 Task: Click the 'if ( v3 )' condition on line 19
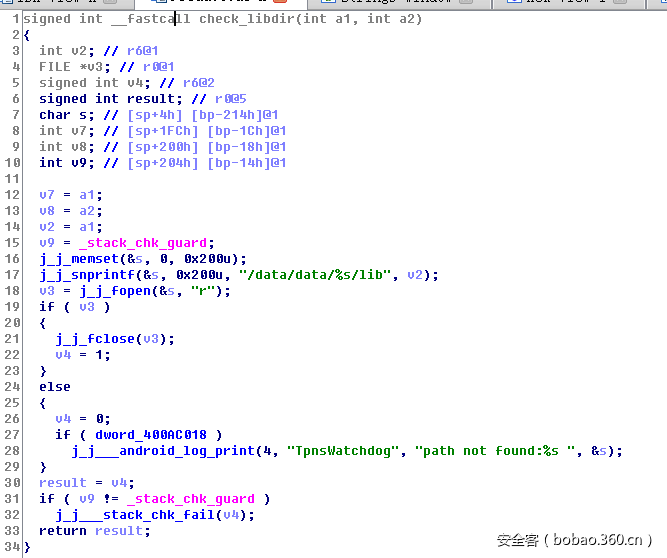tap(74, 307)
